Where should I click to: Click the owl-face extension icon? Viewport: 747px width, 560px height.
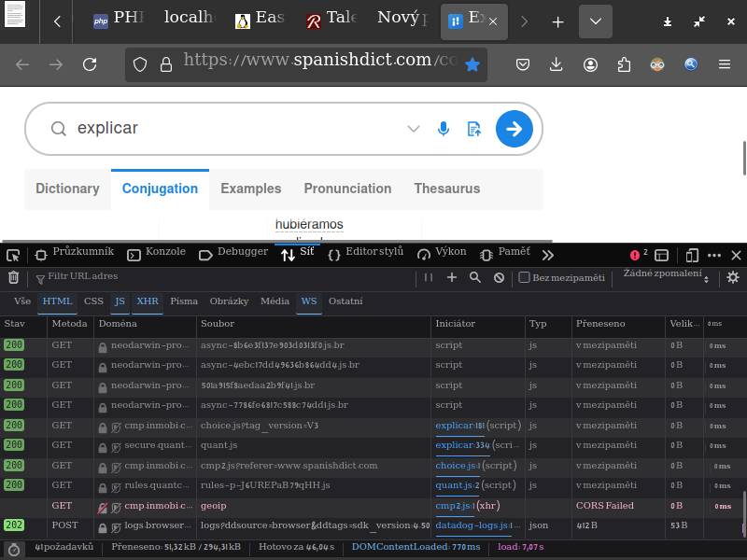657,64
